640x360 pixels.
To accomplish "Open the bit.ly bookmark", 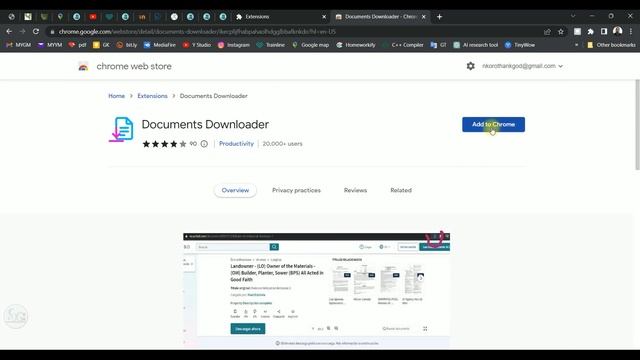I will [x=127, y=45].
